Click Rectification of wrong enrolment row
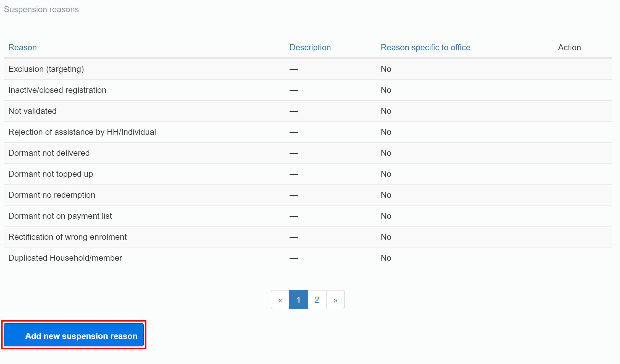The width and height of the screenshot is (620, 364). (67, 237)
